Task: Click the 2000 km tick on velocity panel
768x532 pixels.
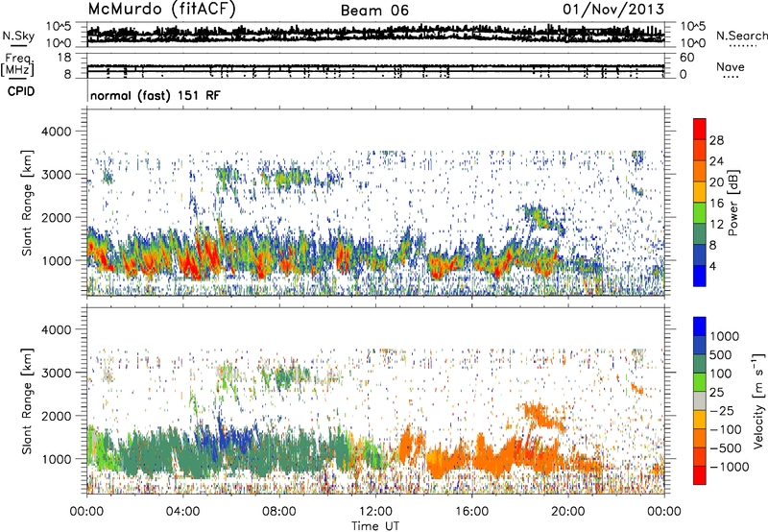Action: point(57,416)
